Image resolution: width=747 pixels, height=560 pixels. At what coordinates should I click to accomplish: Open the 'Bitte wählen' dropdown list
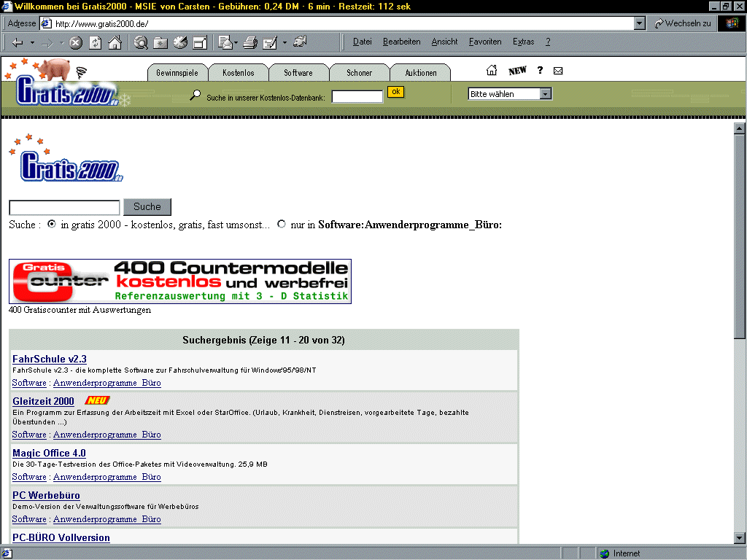pyautogui.click(x=546, y=94)
